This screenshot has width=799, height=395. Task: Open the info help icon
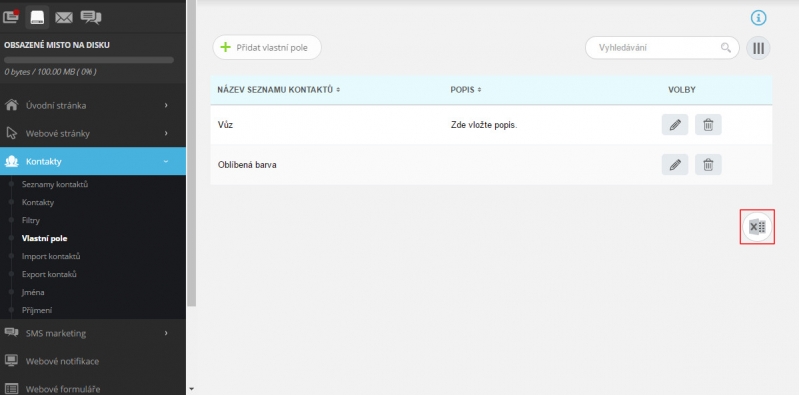(x=758, y=18)
